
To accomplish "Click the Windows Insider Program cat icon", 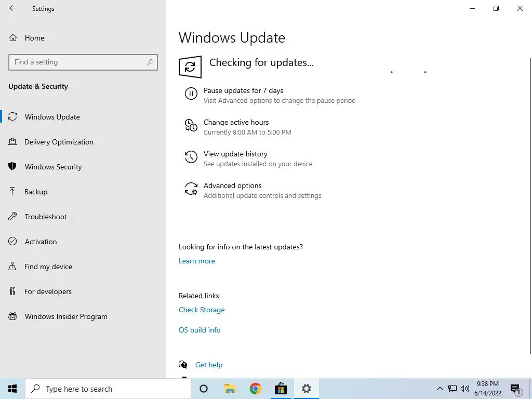I will pyautogui.click(x=12, y=316).
